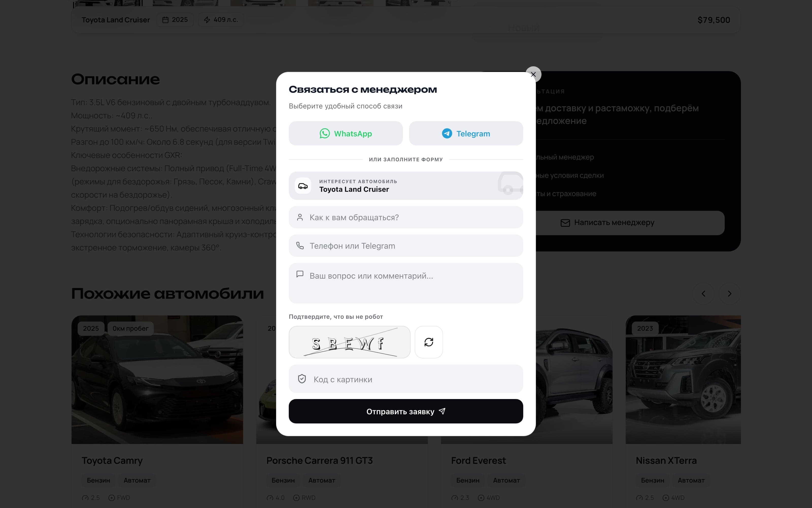The width and height of the screenshot is (812, 508).
Task: Click the comment bubble icon
Action: coord(300,274)
